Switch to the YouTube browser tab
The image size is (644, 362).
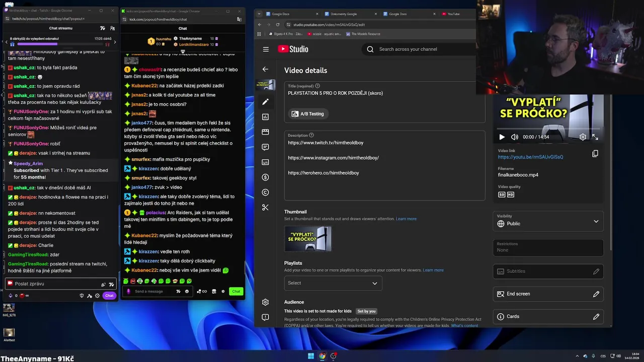(x=457, y=14)
